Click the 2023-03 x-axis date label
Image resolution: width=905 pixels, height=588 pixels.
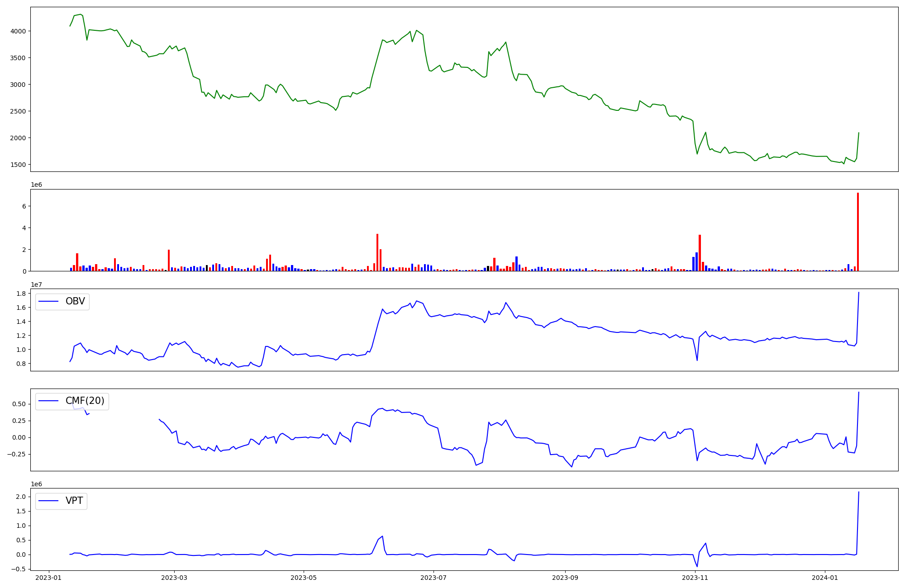click(x=174, y=578)
